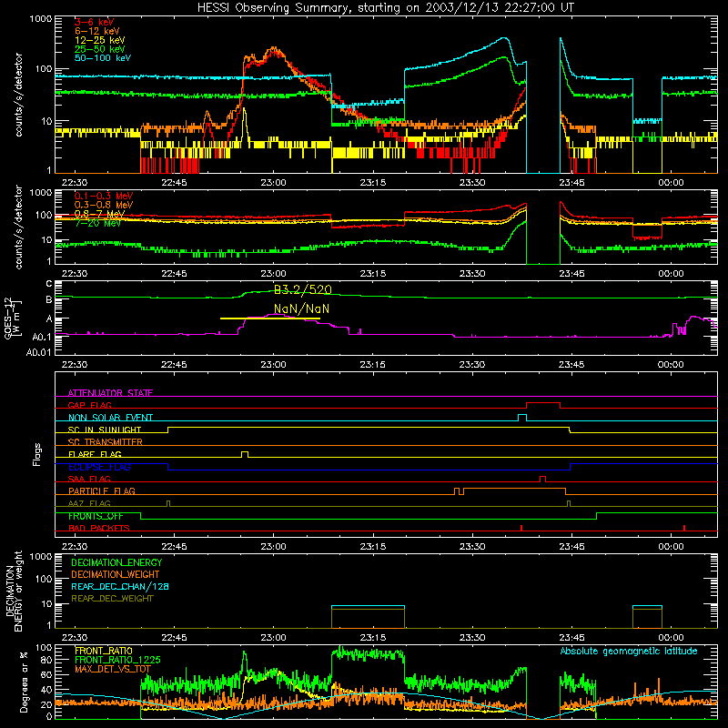Click the FRONT_RATIO legend label
This screenshot has height=728, width=728.
point(104,651)
